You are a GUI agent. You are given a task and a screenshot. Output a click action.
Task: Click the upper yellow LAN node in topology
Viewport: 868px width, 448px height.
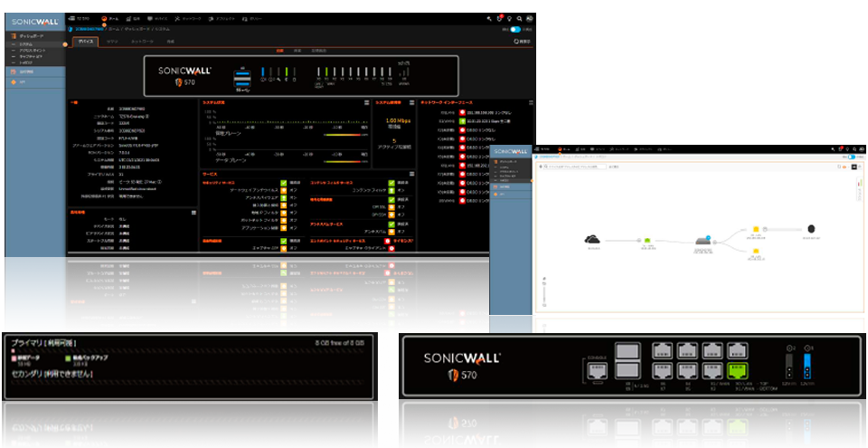(756, 229)
